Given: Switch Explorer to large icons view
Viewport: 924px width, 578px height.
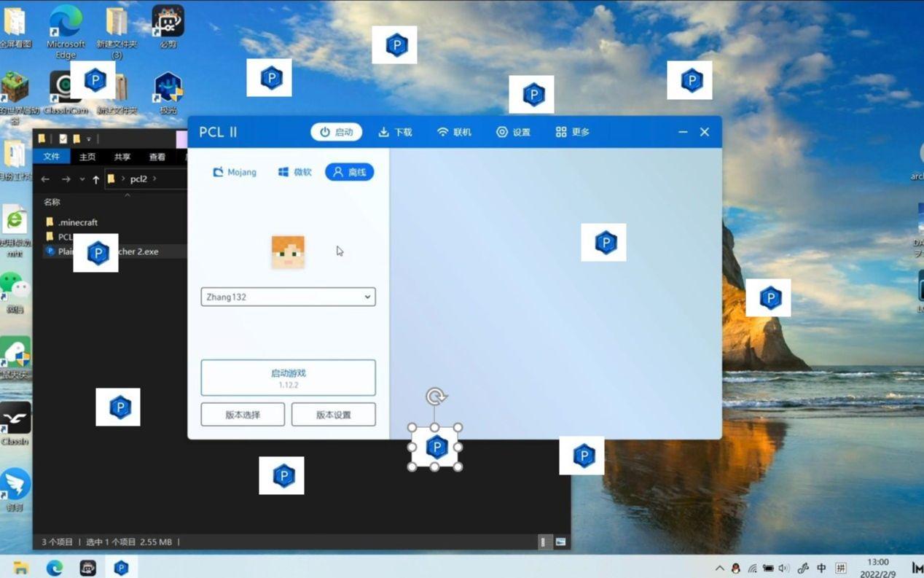Looking at the screenshot, I should click(x=560, y=542).
